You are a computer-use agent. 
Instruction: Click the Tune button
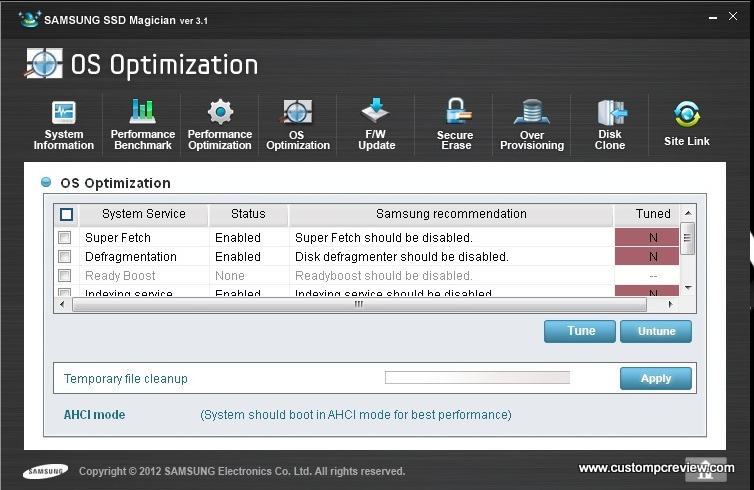coord(579,331)
